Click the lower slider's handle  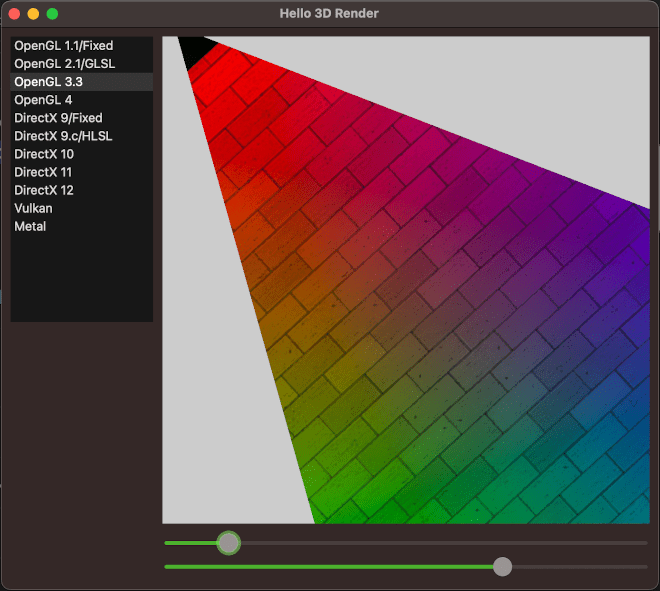(x=503, y=567)
